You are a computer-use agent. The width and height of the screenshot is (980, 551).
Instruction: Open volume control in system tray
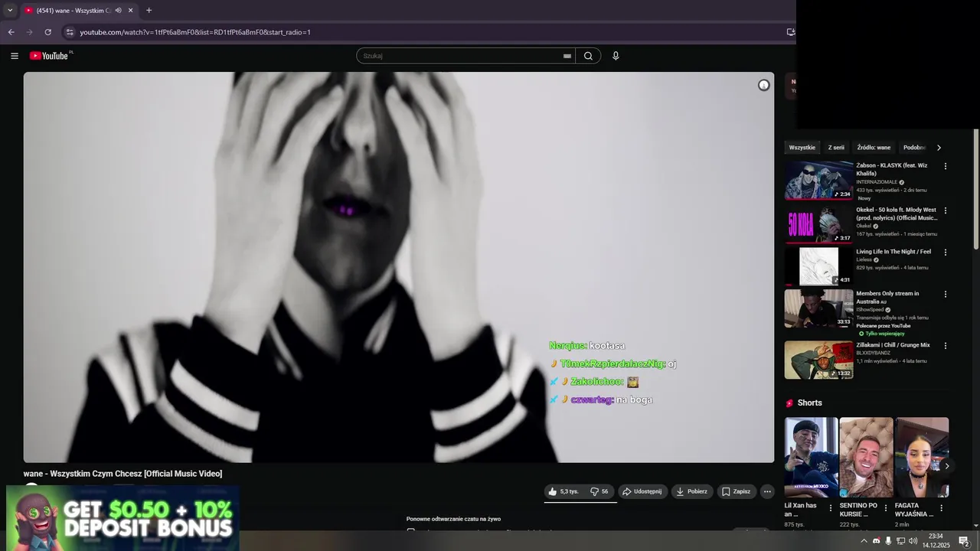913,541
